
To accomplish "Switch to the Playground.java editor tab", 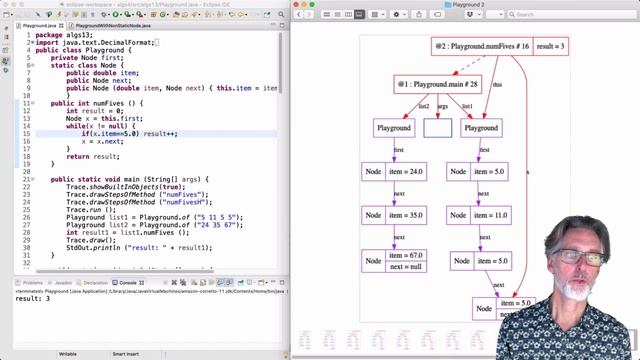I will 39,25.
